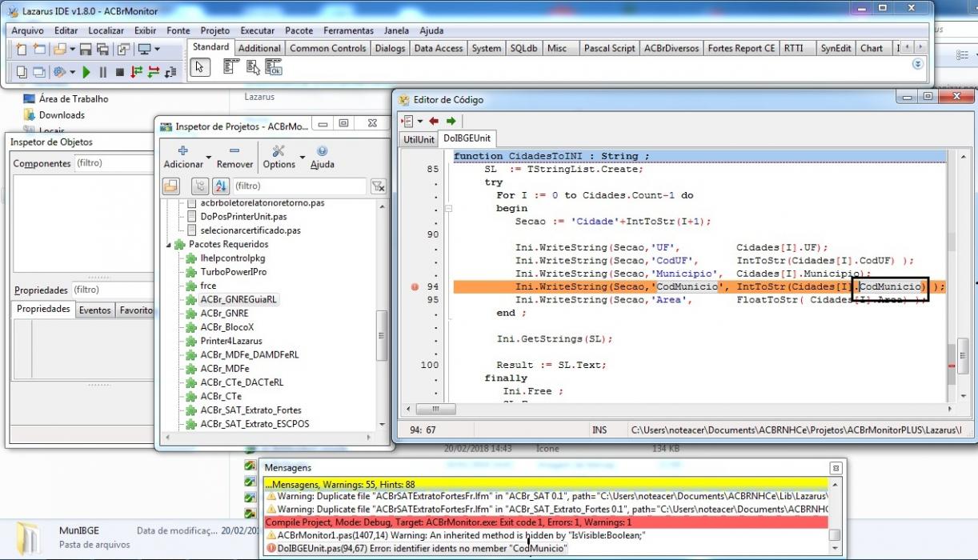The width and height of the screenshot is (978, 560).
Task: Toggle the show directory hierarchy button
Action: pos(199,186)
